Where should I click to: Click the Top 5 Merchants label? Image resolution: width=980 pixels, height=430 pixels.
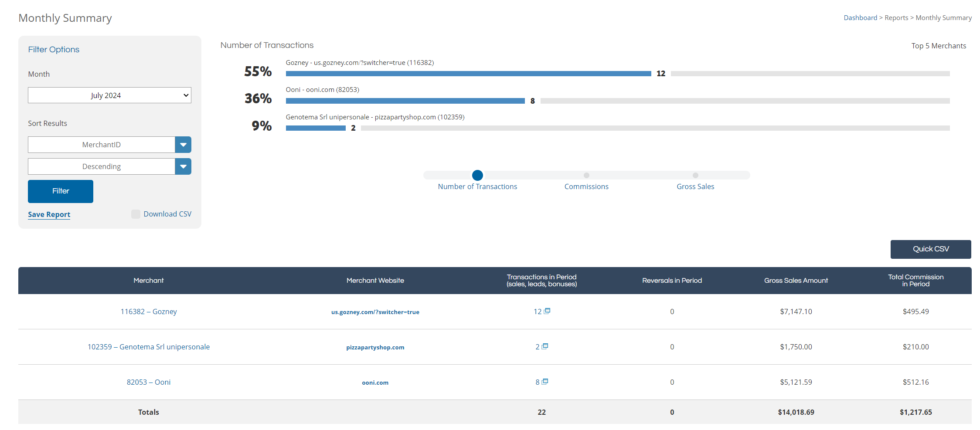click(939, 46)
